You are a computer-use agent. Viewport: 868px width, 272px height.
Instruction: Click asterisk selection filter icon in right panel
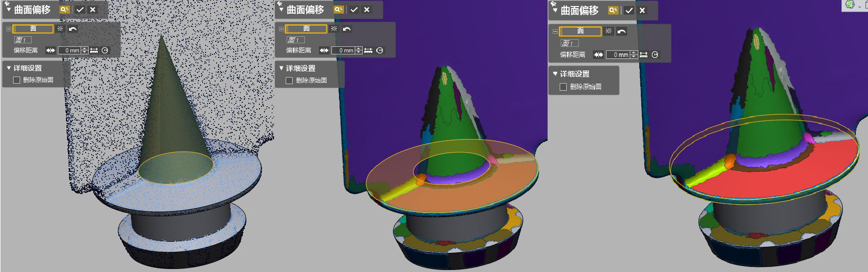coord(609,31)
